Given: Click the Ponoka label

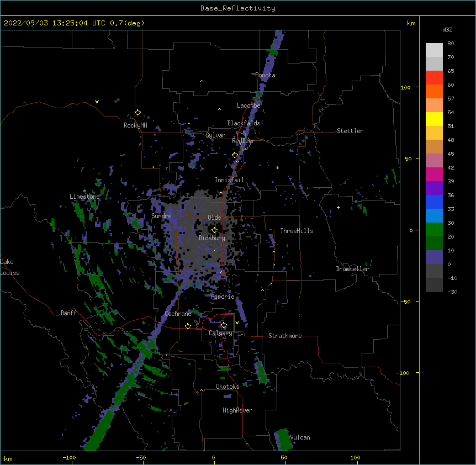Looking at the screenshot, I should 265,75.
